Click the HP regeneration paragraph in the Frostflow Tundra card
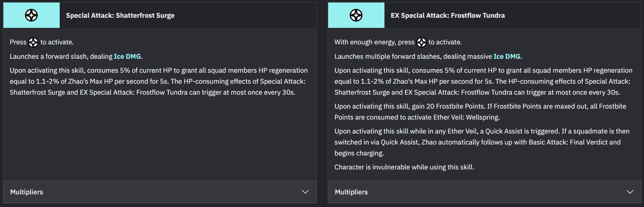Image resolution: width=644 pixels, height=207 pixels. [484, 82]
